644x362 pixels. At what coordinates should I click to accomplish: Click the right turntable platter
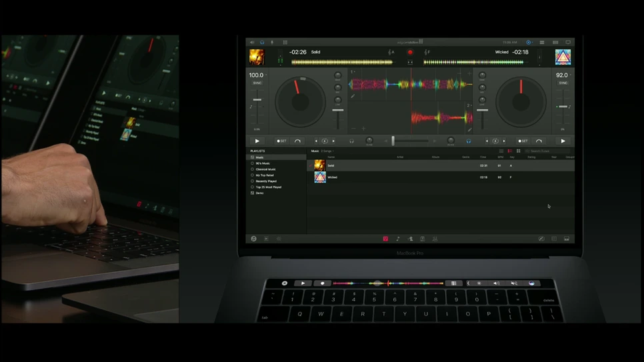(521, 102)
